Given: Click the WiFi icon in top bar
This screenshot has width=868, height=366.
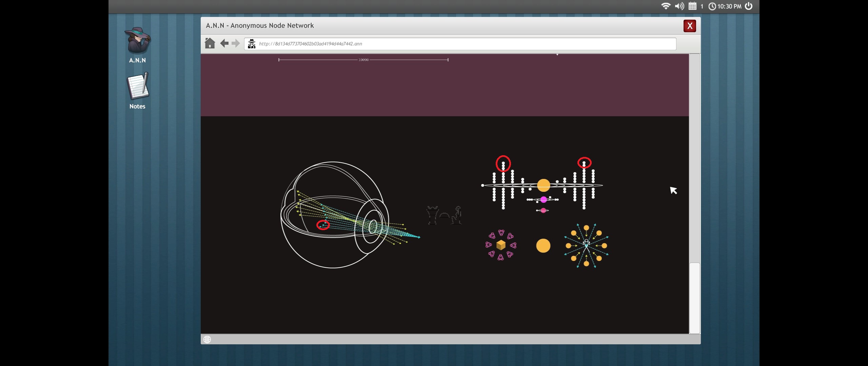Looking at the screenshot, I should point(666,6).
